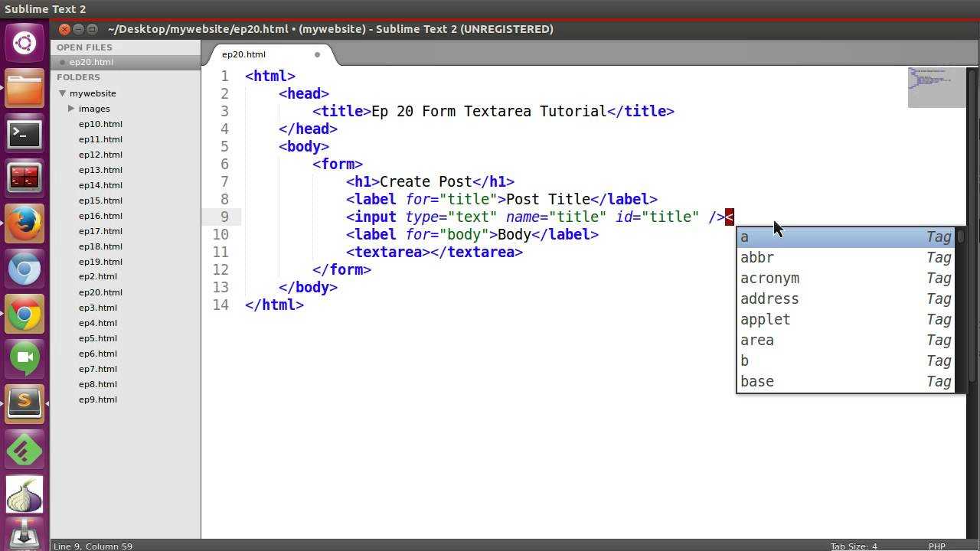
Task: Maximize the Sublime Text window
Action: click(93, 29)
